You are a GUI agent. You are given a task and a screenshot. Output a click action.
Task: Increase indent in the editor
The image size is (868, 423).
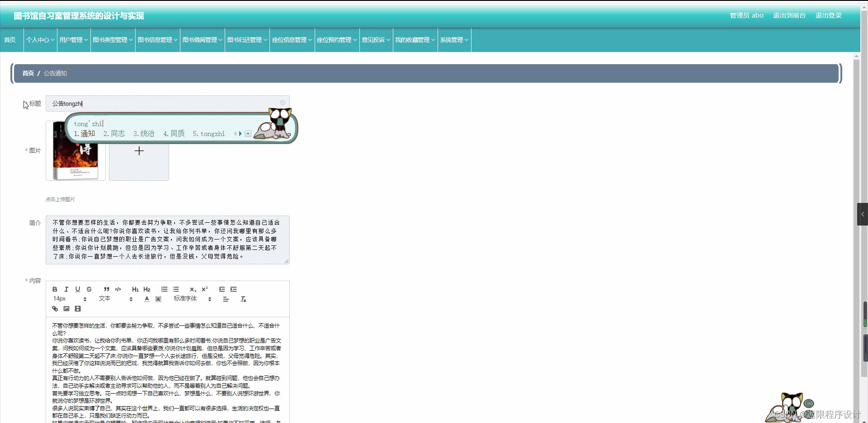(x=233, y=289)
